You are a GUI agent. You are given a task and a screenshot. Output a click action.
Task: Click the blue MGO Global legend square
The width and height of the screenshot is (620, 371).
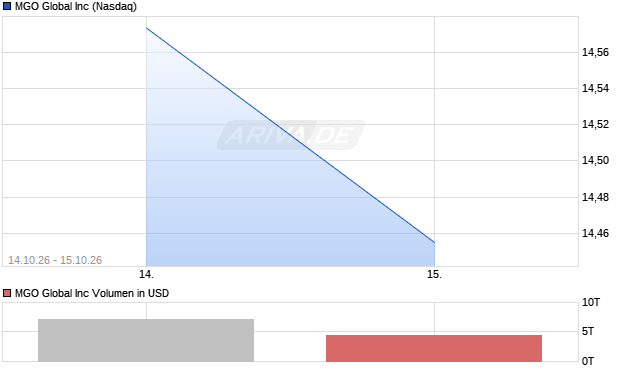[x=7, y=6]
